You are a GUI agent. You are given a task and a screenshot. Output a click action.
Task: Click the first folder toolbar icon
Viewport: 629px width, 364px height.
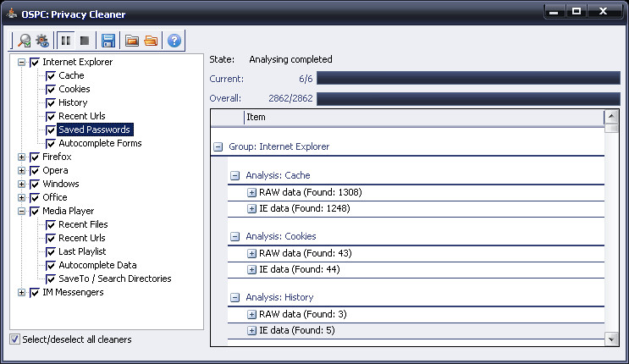click(132, 41)
